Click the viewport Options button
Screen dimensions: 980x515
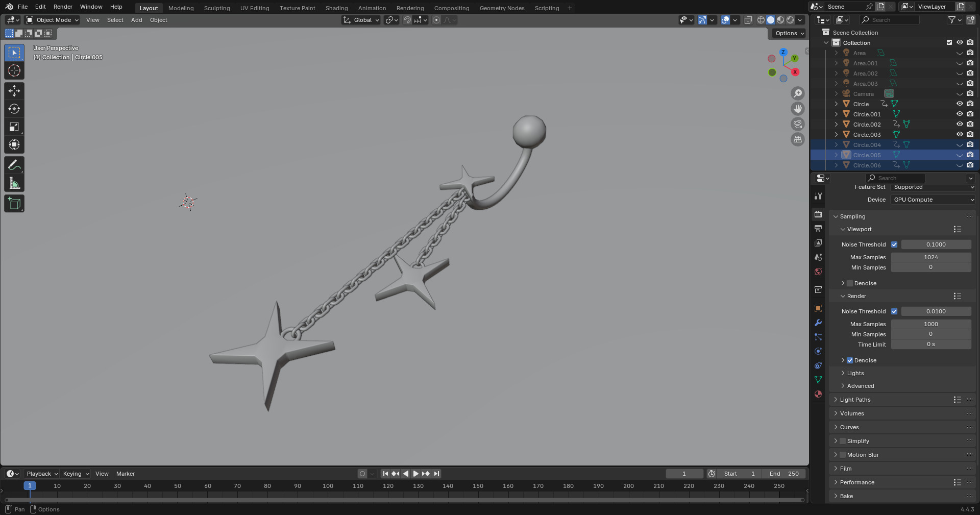click(x=789, y=33)
